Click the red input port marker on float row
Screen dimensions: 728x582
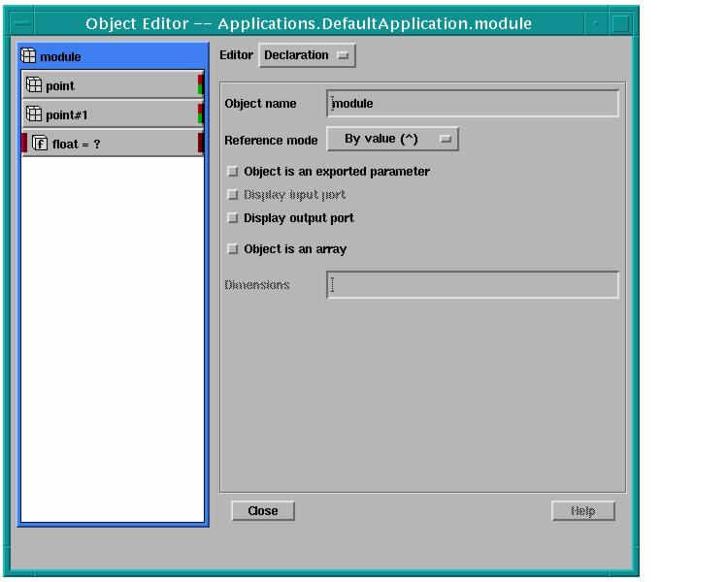(24, 144)
